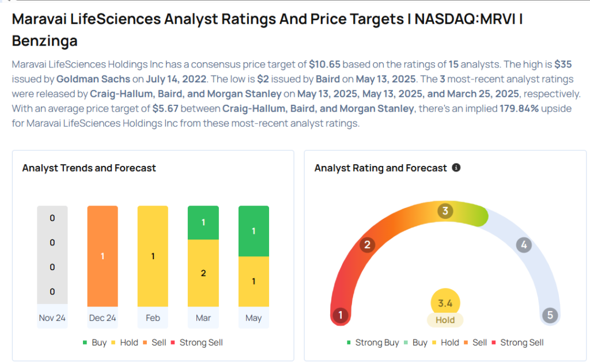Toggle the Hold legend in Analyst Trends

(123, 342)
